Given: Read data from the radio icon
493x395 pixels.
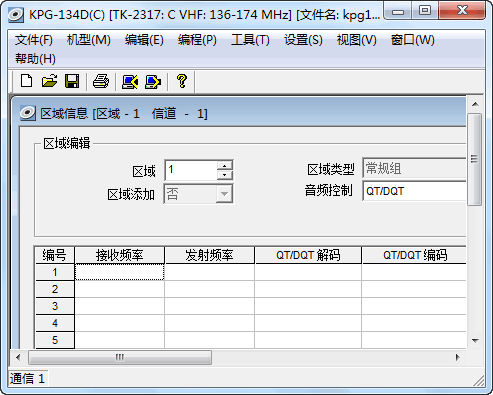Looking at the screenshot, I should [x=130, y=82].
